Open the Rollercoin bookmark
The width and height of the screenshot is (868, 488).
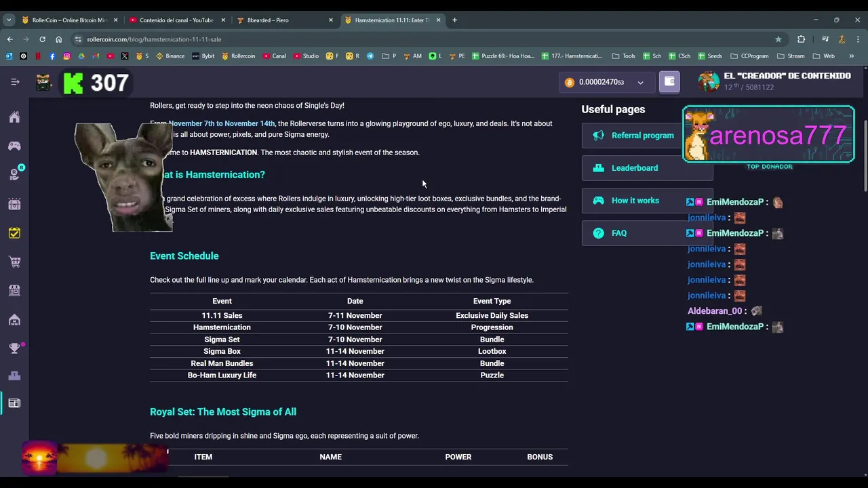click(238, 56)
